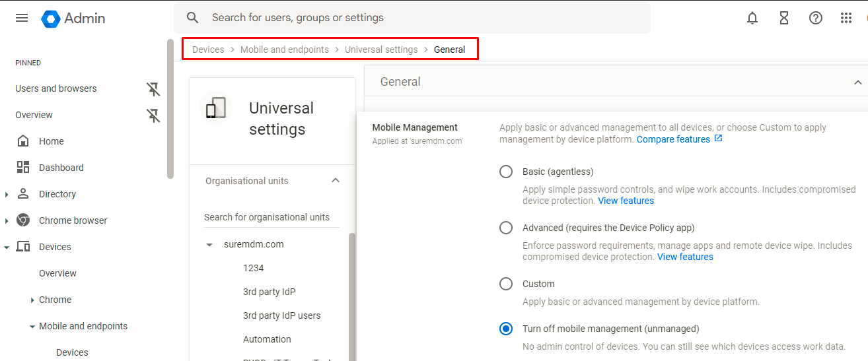This screenshot has height=361, width=868.
Task: Select Advanced Device Policy app option
Action: click(506, 228)
